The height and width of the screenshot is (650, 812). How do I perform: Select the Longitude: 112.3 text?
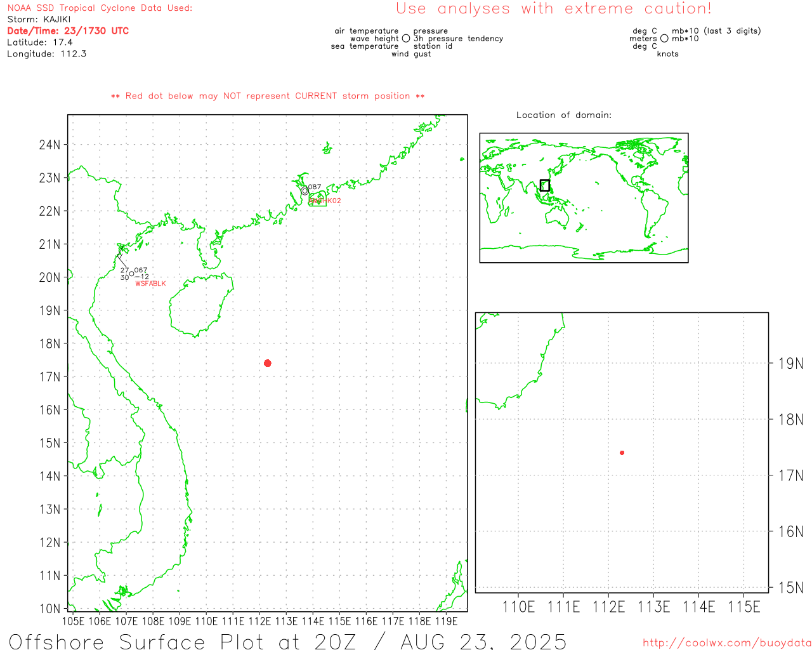tap(47, 54)
